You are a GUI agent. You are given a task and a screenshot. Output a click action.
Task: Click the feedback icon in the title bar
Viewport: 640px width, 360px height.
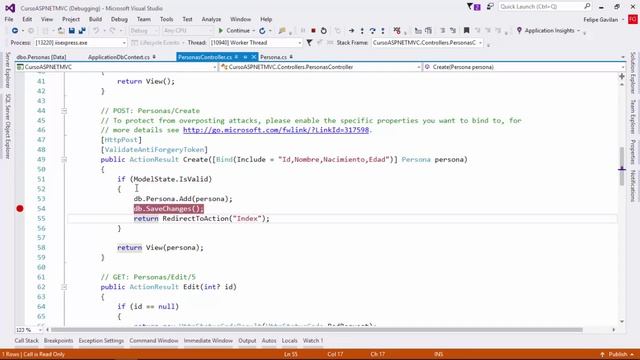pos(490,7)
